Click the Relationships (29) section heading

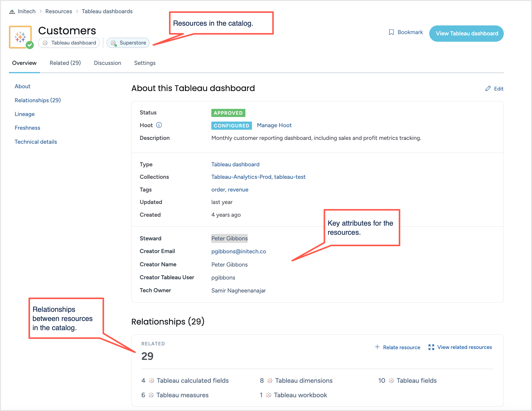(168, 322)
